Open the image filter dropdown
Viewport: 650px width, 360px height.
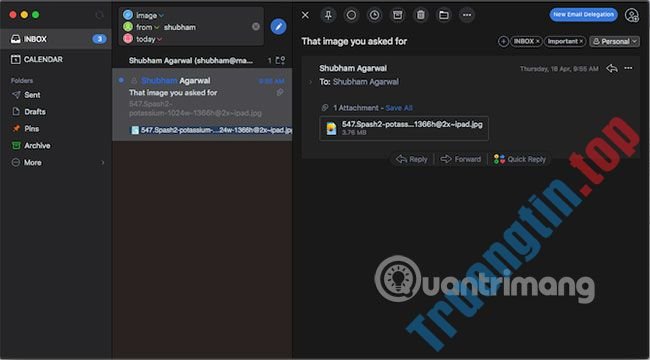pyautogui.click(x=150, y=15)
